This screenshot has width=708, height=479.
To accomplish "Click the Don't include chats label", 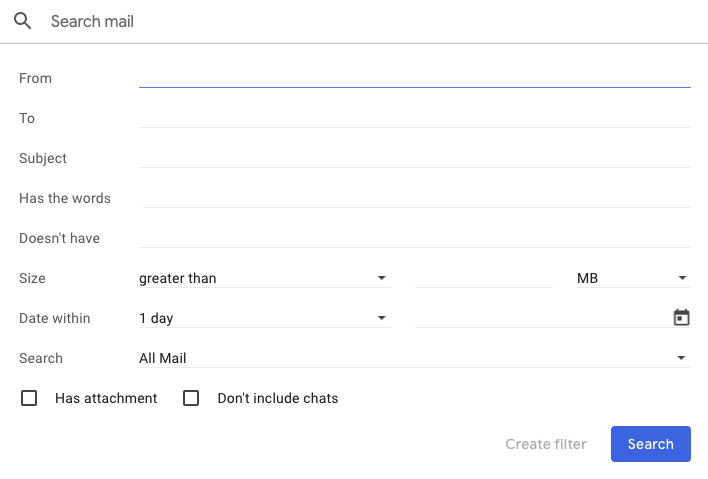I will (278, 398).
